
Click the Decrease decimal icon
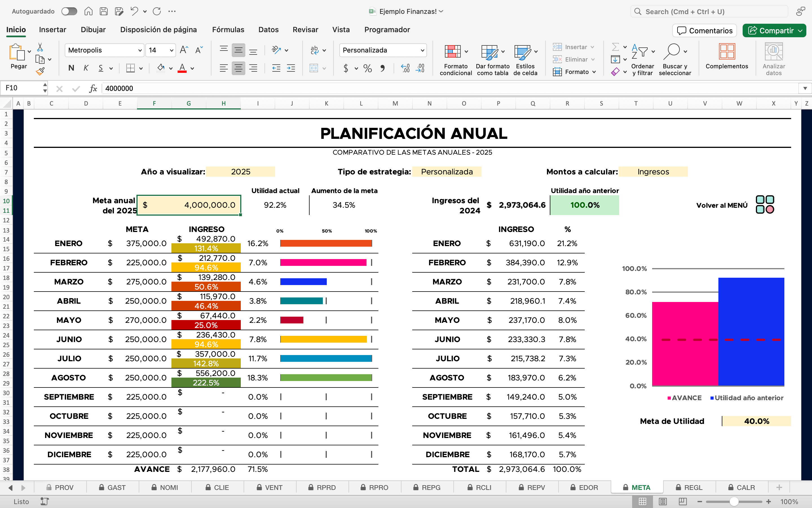coord(420,68)
